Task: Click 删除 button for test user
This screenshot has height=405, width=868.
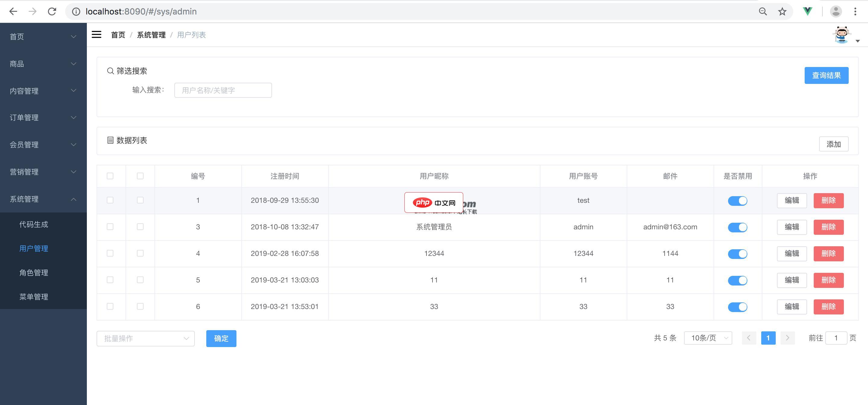Action: click(828, 201)
